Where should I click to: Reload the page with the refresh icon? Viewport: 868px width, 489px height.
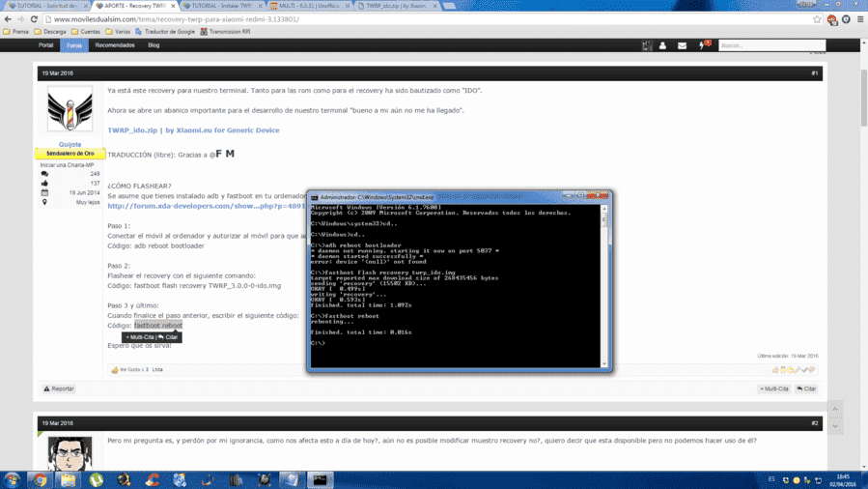click(34, 19)
